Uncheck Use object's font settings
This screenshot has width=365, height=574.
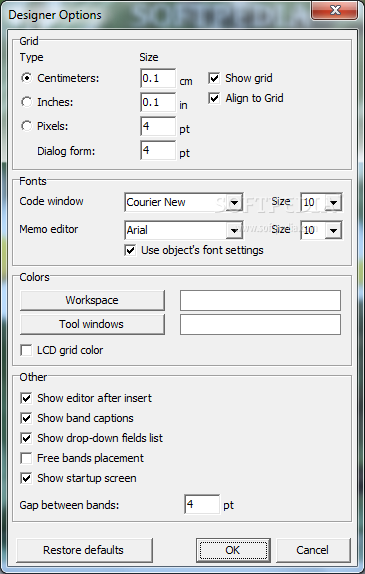click(x=130, y=250)
